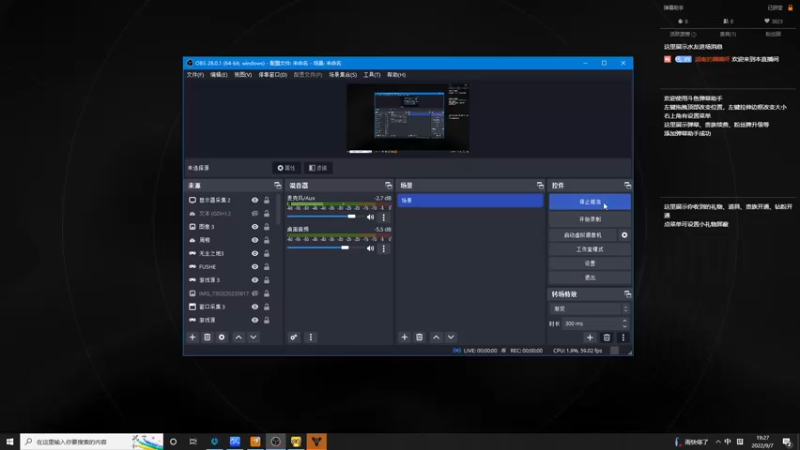The height and width of the screenshot is (450, 800).
Task: Open Task View on the taskbar
Action: pyautogui.click(x=193, y=441)
